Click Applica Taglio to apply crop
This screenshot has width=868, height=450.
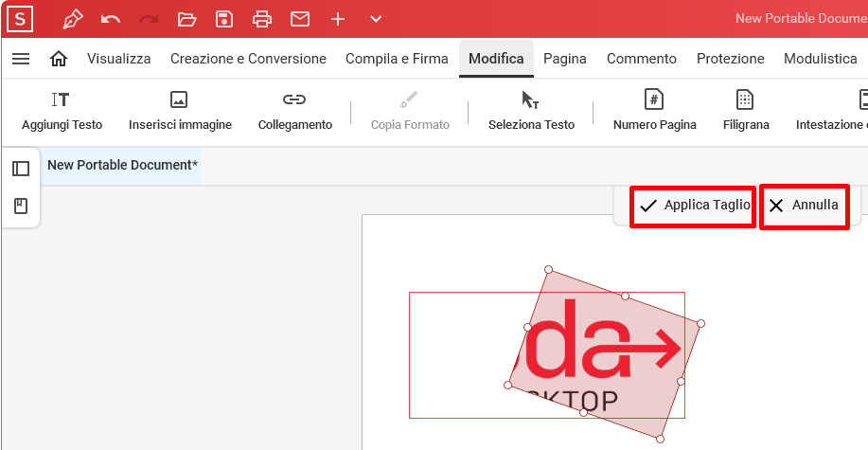click(x=693, y=206)
